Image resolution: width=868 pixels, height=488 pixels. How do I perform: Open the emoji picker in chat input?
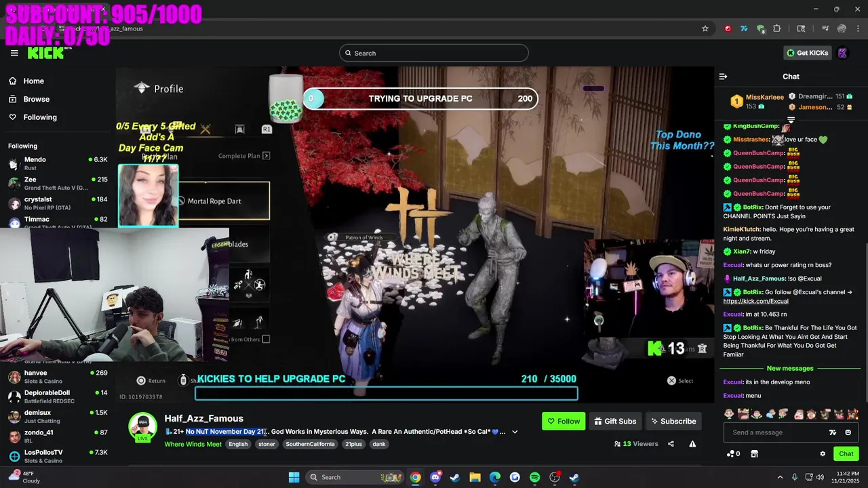(x=848, y=432)
